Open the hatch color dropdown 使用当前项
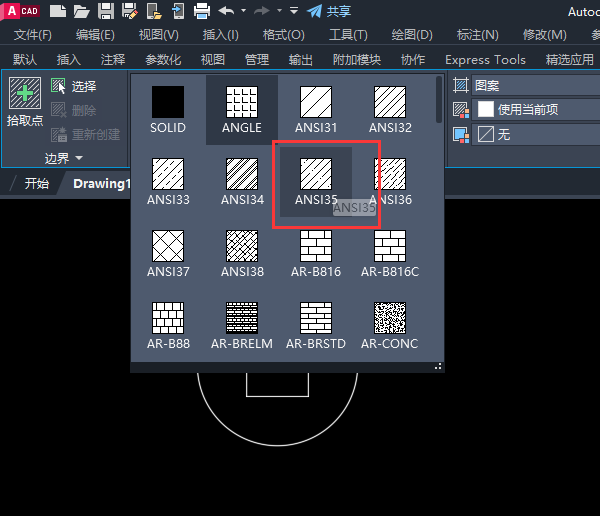600x516 pixels. click(530, 110)
